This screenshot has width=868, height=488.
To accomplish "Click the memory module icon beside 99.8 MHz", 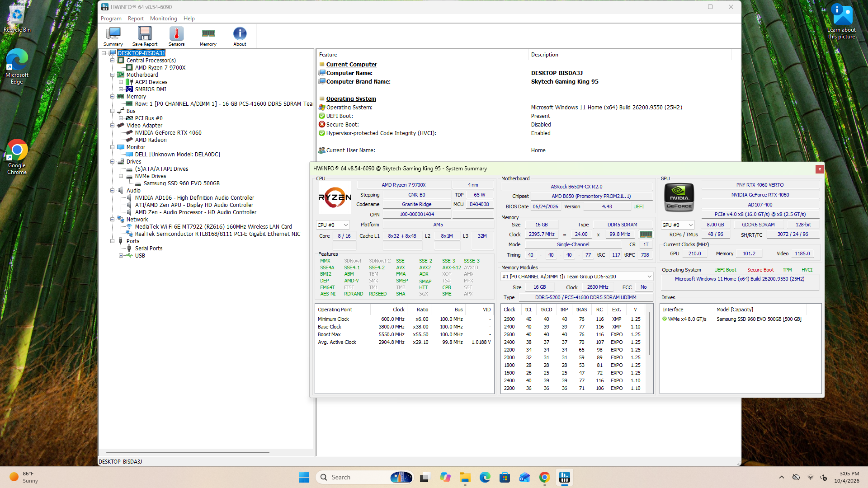I will click(x=646, y=234).
